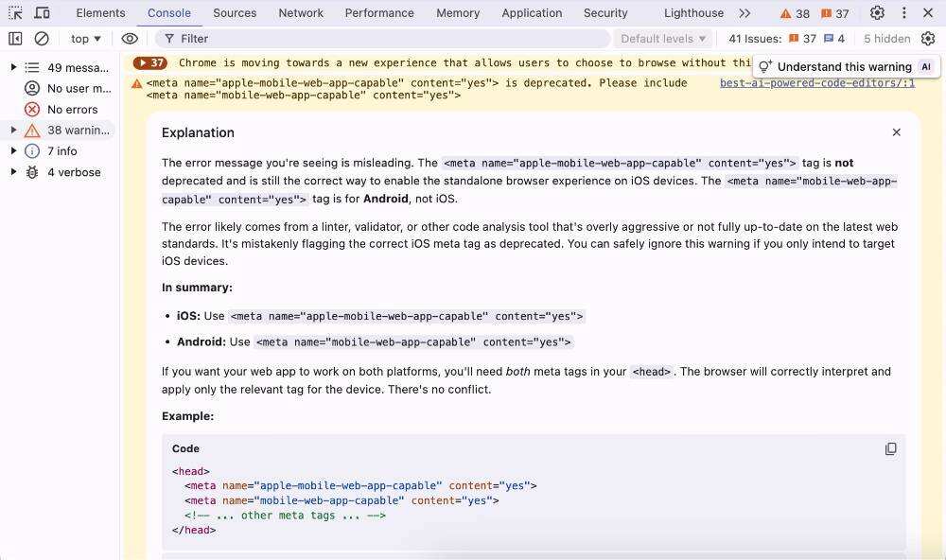
Task: Toggle the device toolbar icon
Action: pyautogui.click(x=43, y=13)
